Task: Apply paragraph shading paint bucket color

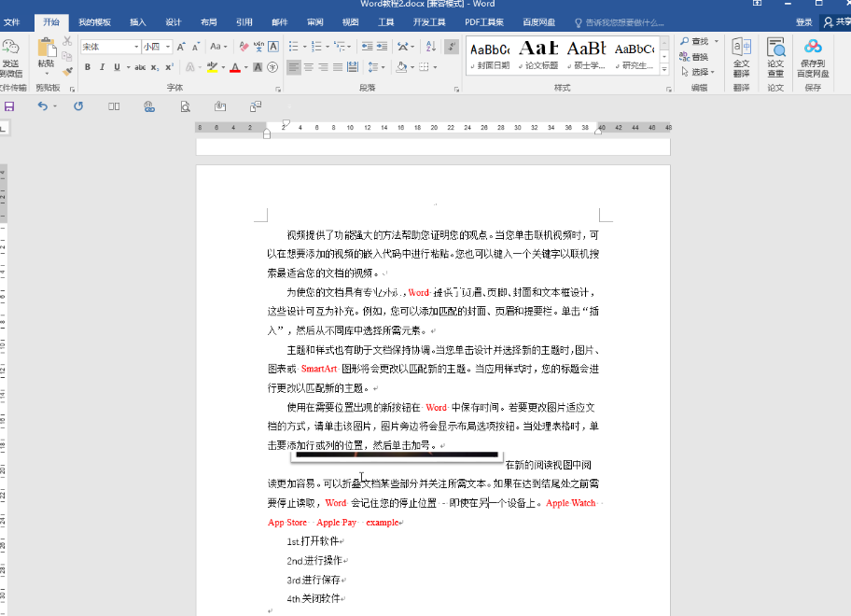Action: [x=401, y=67]
